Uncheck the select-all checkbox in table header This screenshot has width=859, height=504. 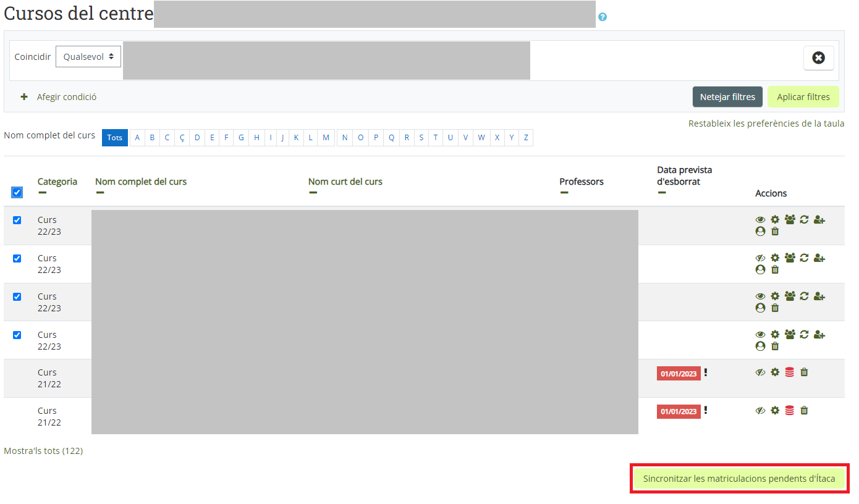[x=17, y=193]
